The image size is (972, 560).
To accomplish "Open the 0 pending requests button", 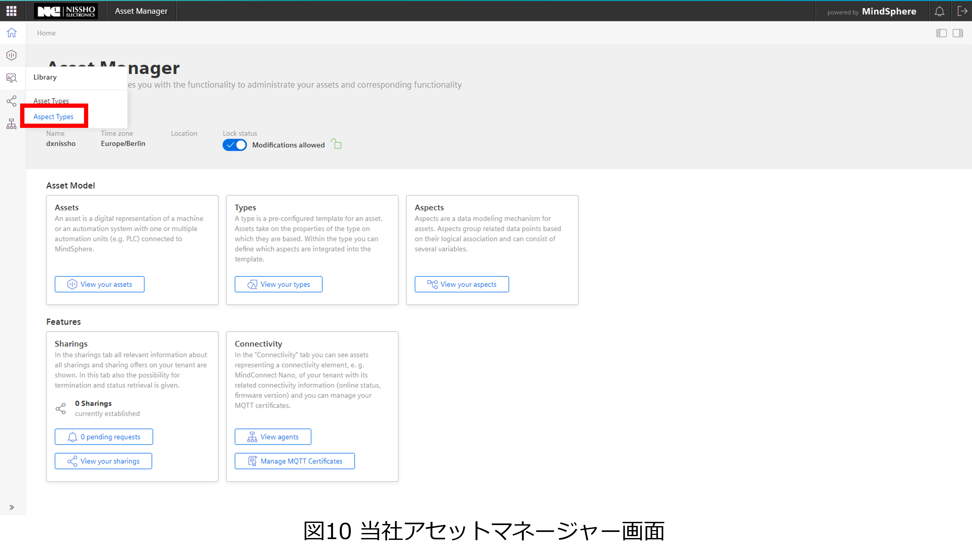I will [104, 437].
